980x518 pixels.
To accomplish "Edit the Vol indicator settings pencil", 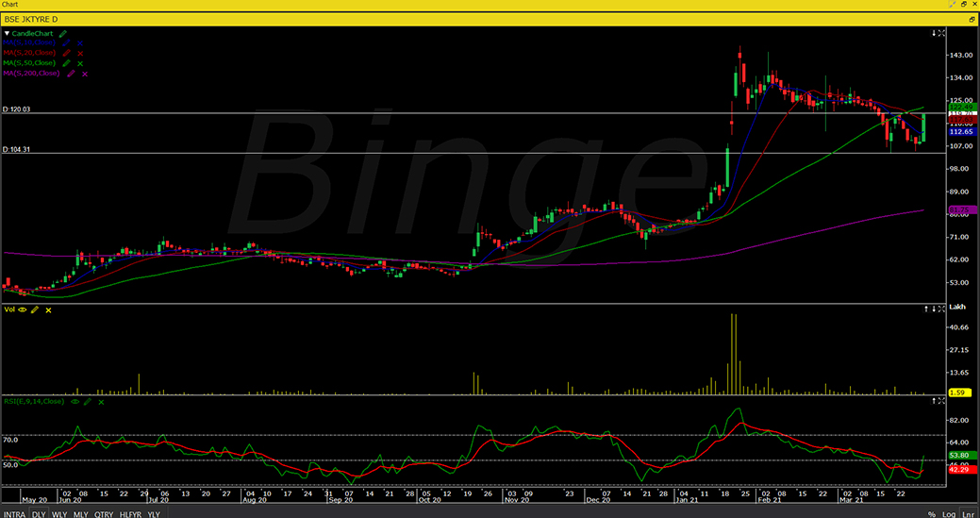I will tap(35, 309).
